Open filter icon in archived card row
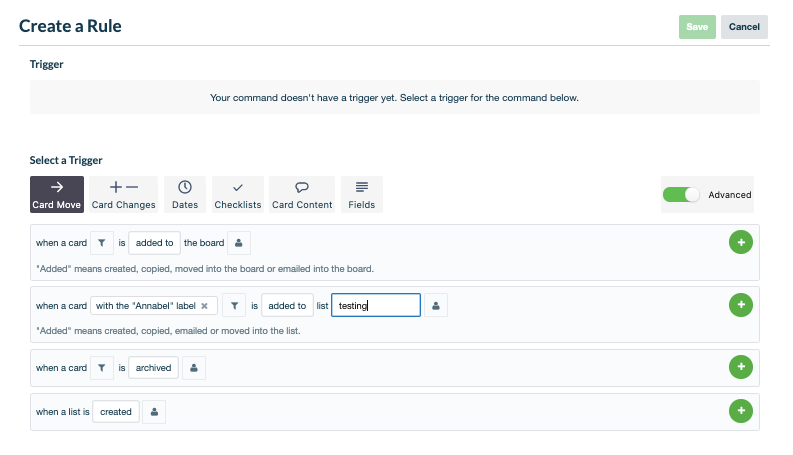 coord(102,368)
